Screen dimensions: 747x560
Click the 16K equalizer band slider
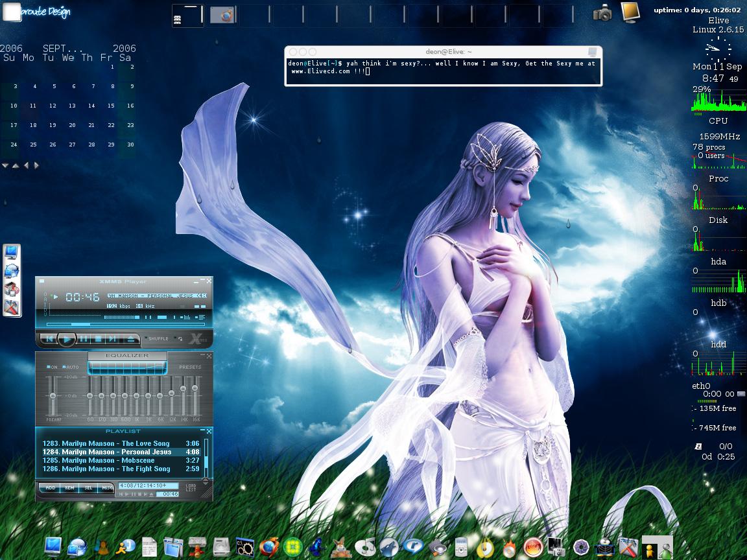pyautogui.click(x=195, y=396)
